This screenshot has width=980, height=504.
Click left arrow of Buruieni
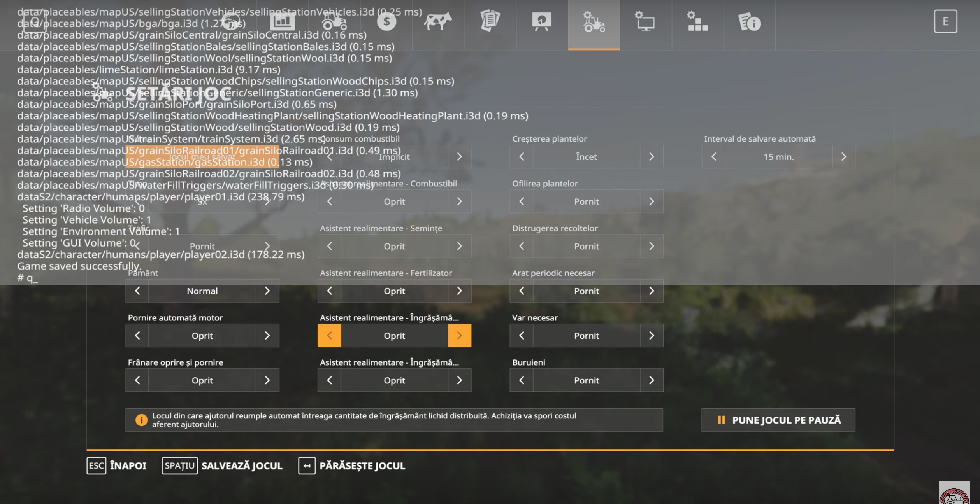[x=522, y=380]
